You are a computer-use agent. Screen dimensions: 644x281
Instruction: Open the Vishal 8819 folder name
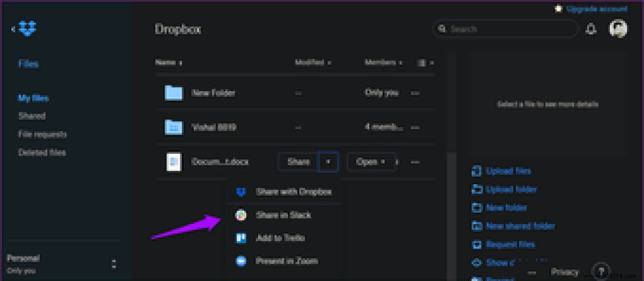(214, 128)
